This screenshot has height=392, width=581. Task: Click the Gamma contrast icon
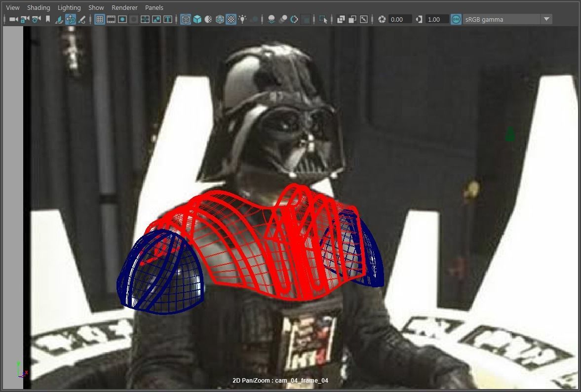419,19
